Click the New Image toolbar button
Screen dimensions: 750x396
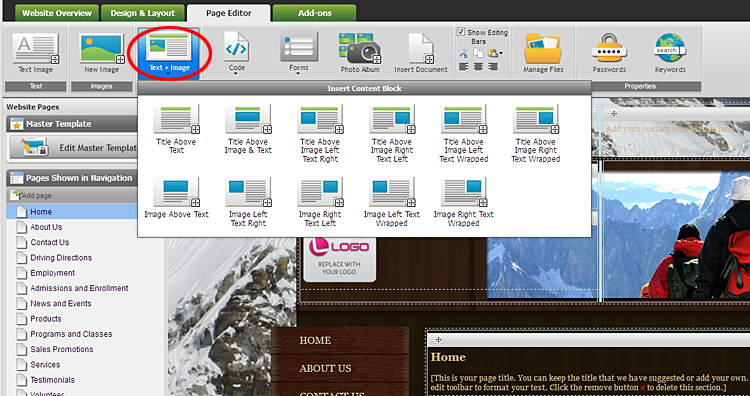[101, 54]
